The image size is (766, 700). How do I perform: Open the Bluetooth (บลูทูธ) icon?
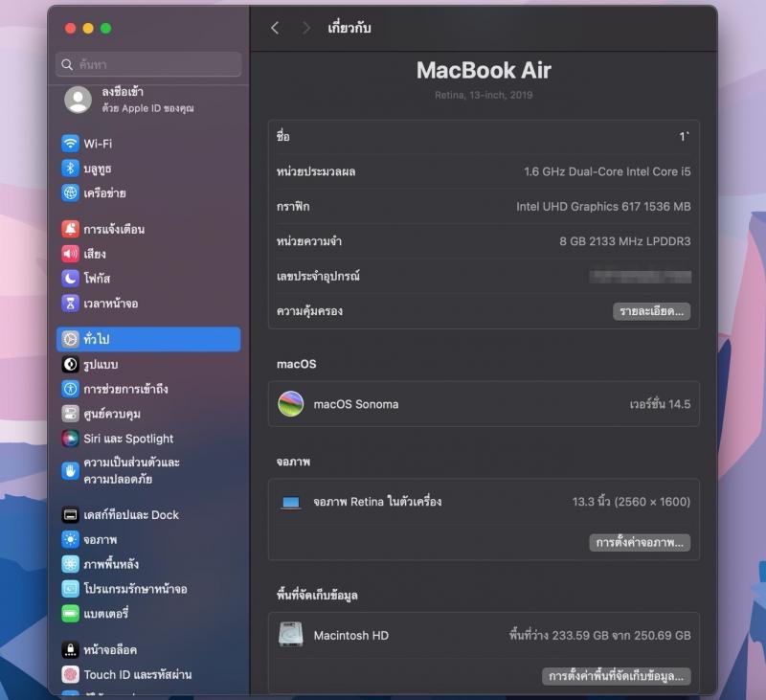click(70, 168)
